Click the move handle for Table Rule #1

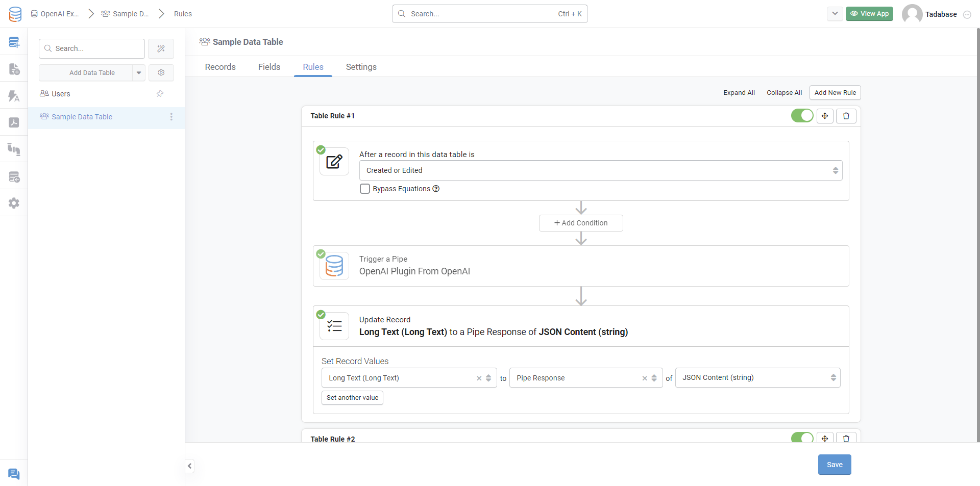(825, 116)
